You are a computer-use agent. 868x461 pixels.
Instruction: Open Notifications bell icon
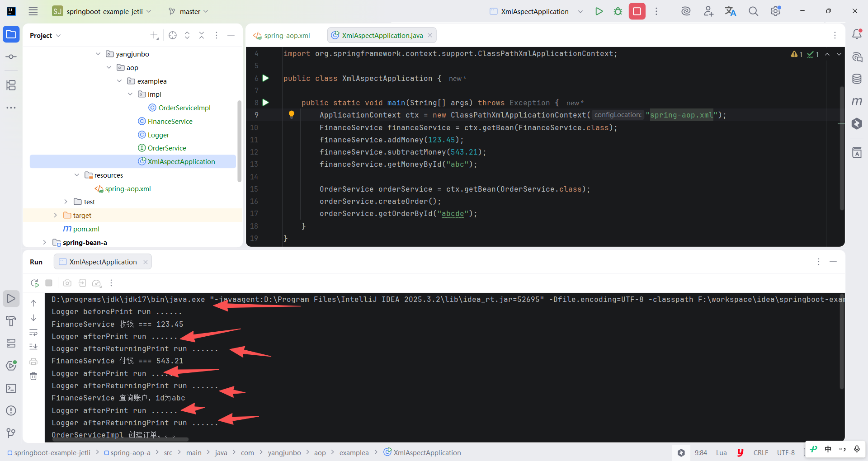(857, 34)
